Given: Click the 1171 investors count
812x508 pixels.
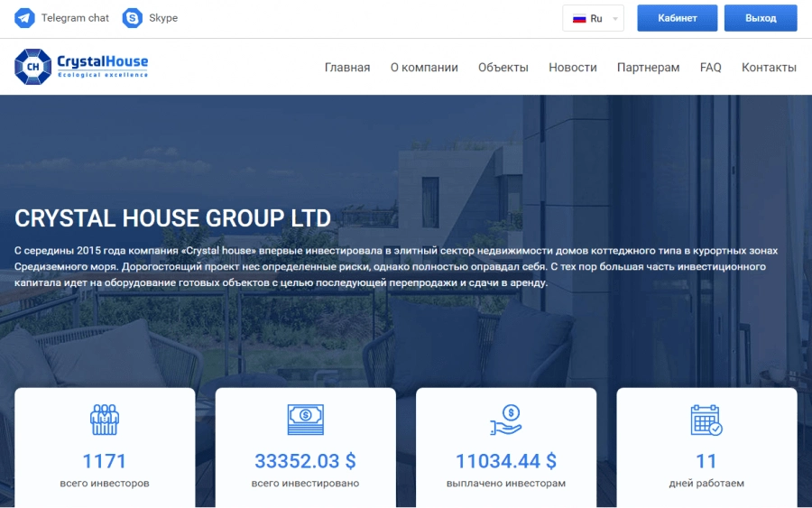Looking at the screenshot, I should pos(105,461).
